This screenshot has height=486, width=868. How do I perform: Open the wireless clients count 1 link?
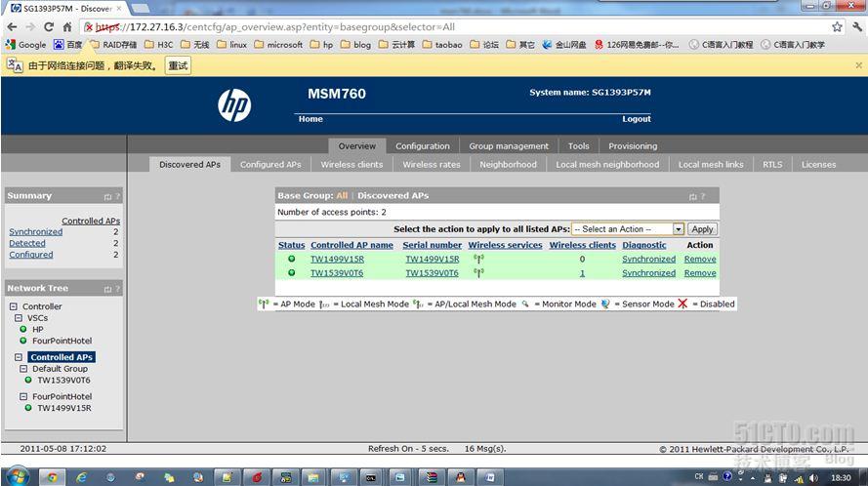[x=582, y=273]
